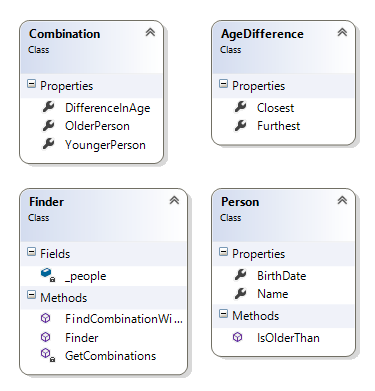Click the Properties label in AgeDifference

point(258,86)
